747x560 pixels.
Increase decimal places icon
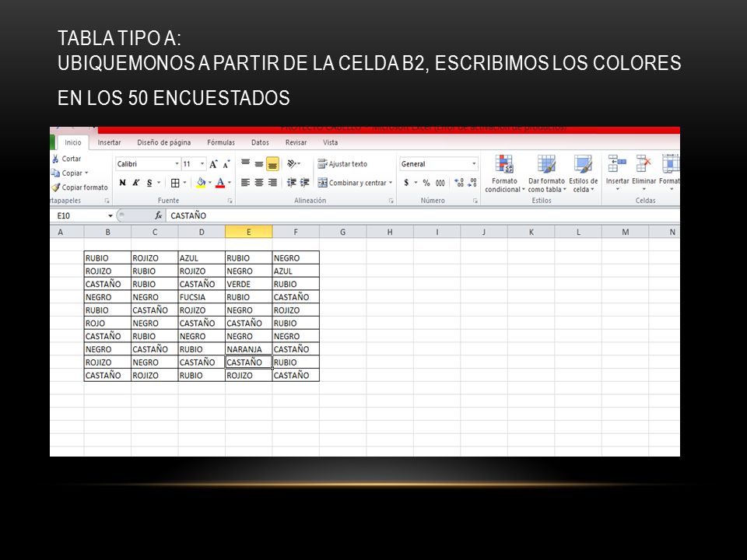pos(459,183)
